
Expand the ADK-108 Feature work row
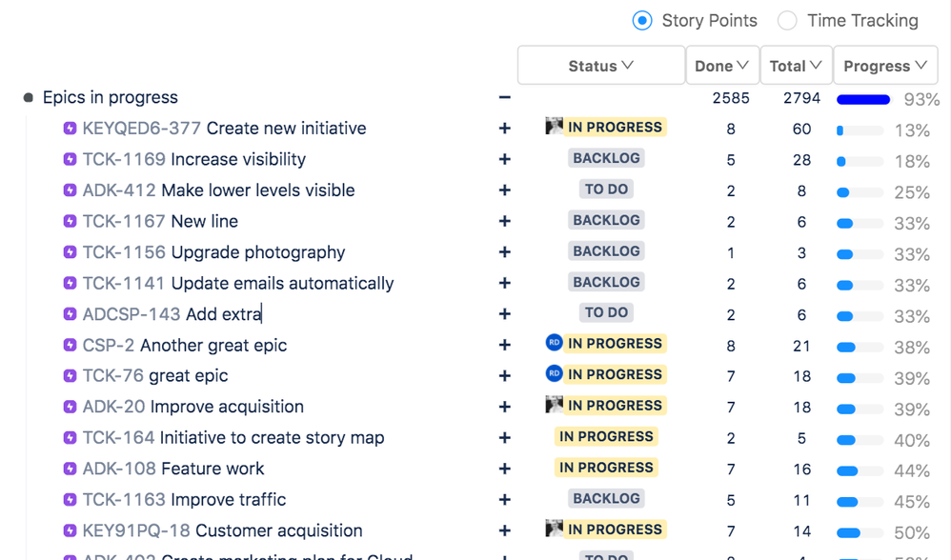(505, 469)
